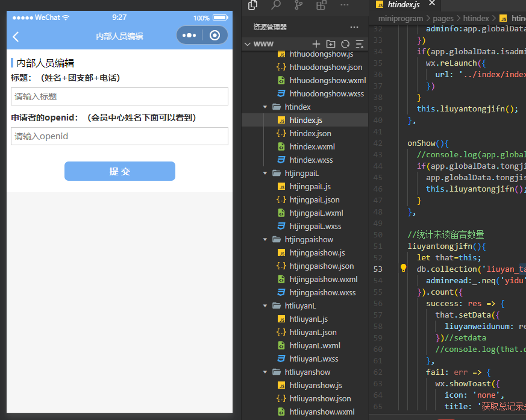
Task: Open htjingpaishow.wxss file
Action: pyautogui.click(x=305, y=292)
